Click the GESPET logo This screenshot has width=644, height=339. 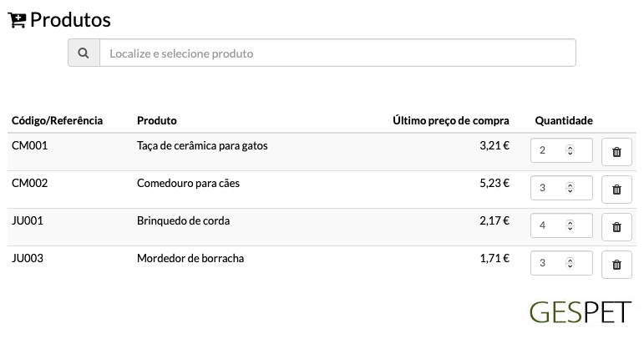(580, 312)
